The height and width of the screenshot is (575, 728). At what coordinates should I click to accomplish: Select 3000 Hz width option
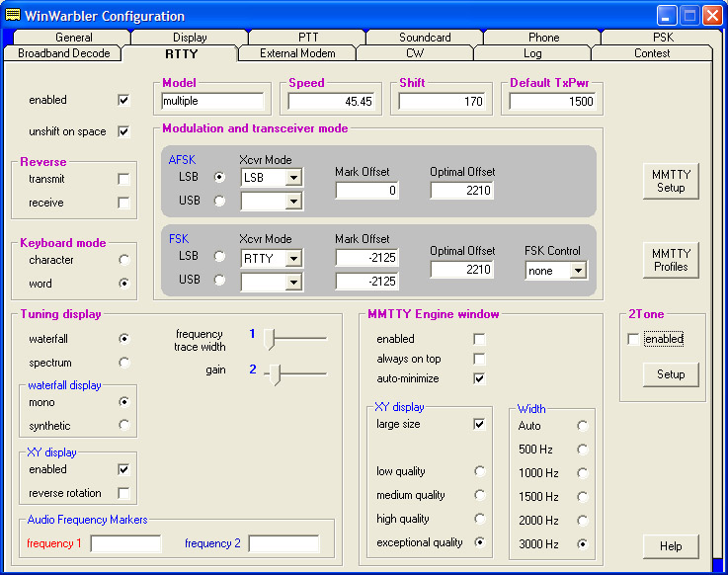click(582, 544)
